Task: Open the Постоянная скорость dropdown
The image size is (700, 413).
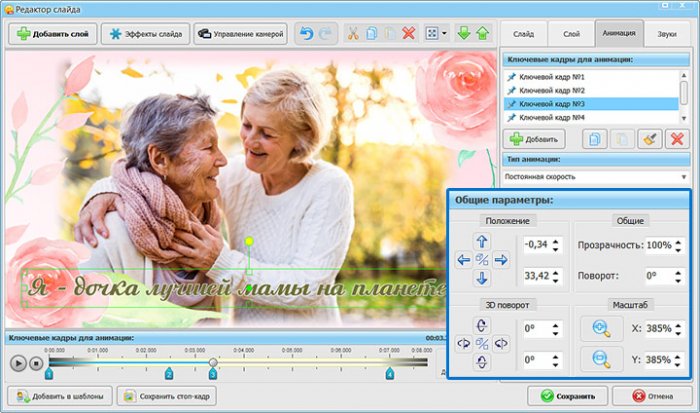Action: pos(596,177)
